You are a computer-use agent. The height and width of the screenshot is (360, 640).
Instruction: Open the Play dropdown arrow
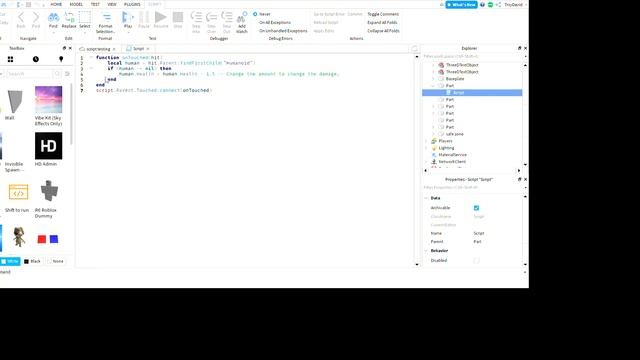[x=128, y=32]
